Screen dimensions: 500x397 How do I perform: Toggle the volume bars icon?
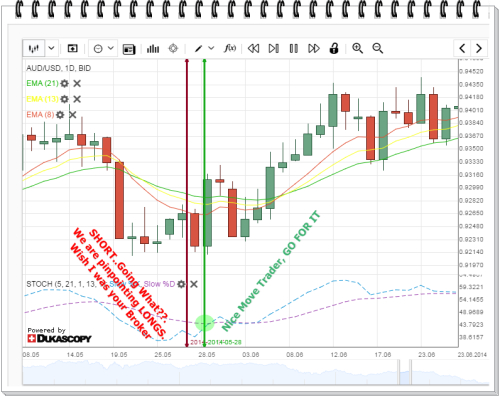[x=153, y=49]
